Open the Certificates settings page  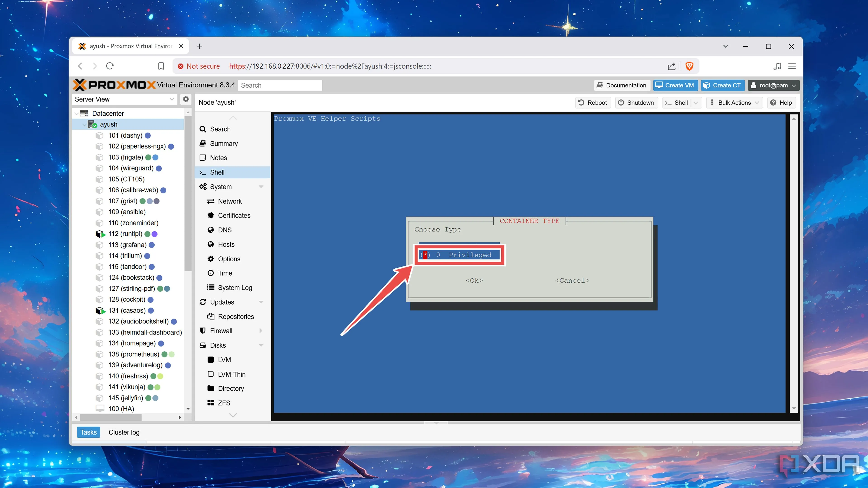(x=234, y=216)
